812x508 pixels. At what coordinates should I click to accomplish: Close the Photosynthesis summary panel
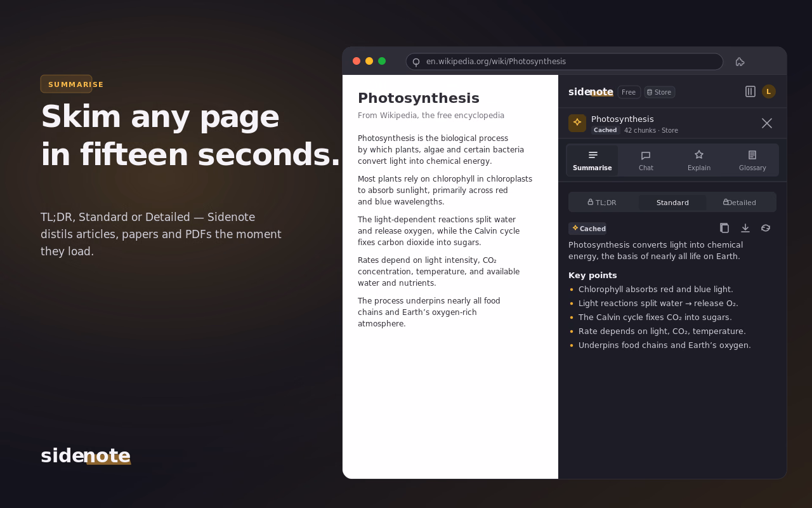pyautogui.click(x=767, y=123)
